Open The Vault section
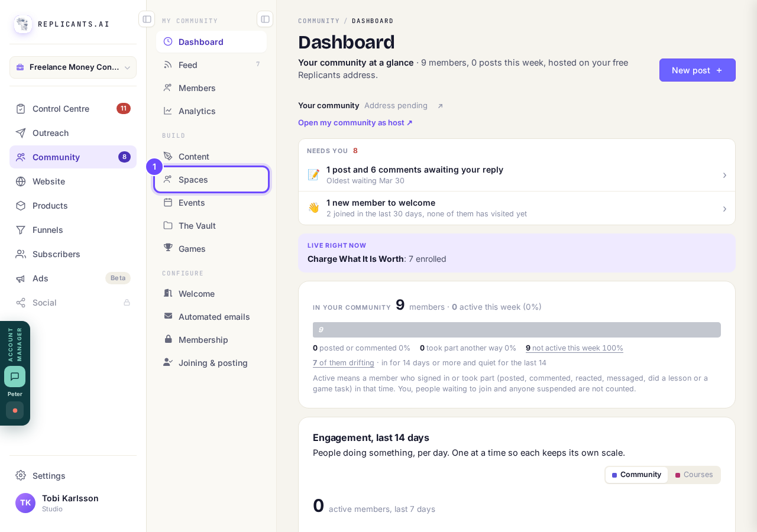757x532 pixels. (x=211, y=226)
